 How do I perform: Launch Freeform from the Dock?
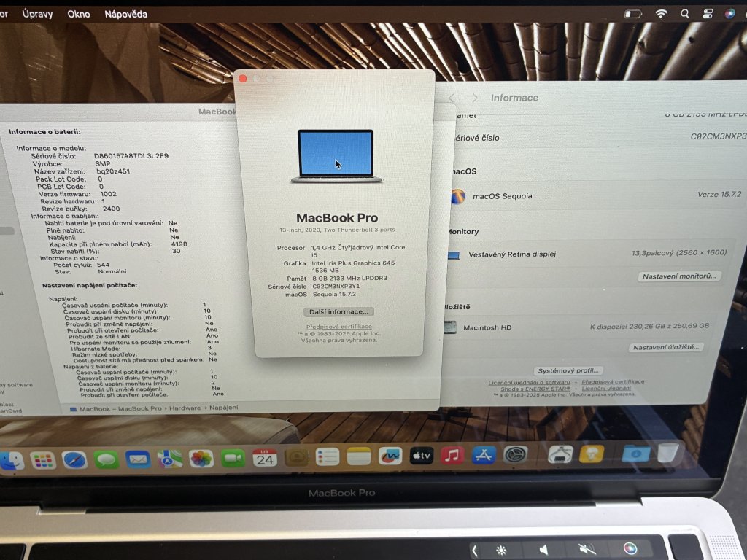(x=390, y=456)
